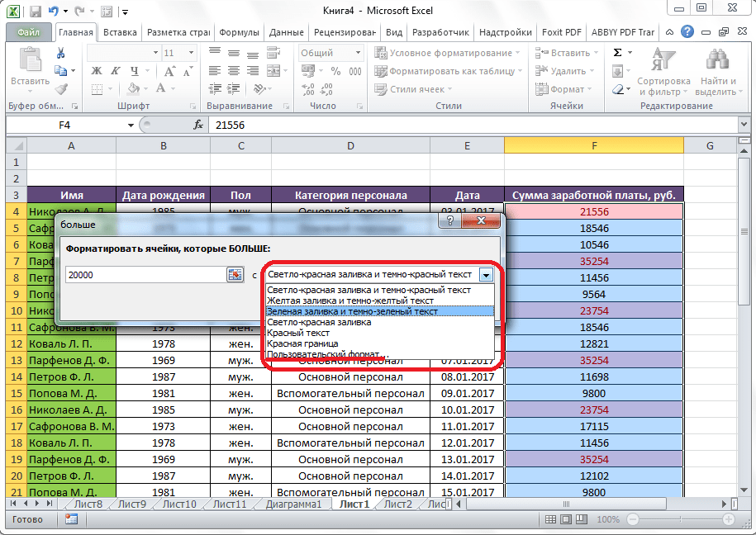
Task: Open the Формулы ribbon tab
Action: click(240, 32)
